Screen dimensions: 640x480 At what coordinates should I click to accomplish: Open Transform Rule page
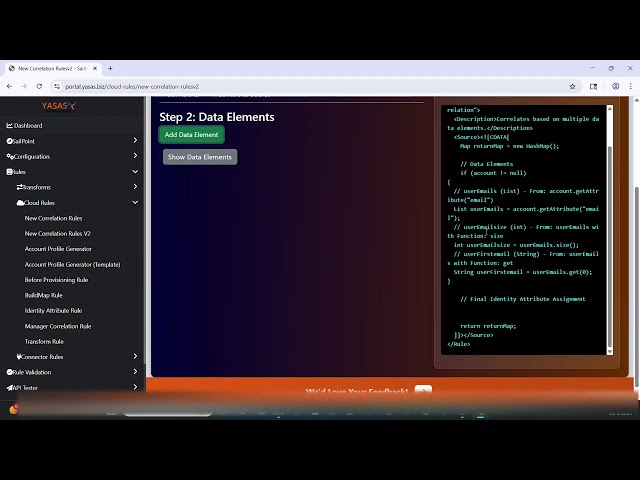point(44,342)
